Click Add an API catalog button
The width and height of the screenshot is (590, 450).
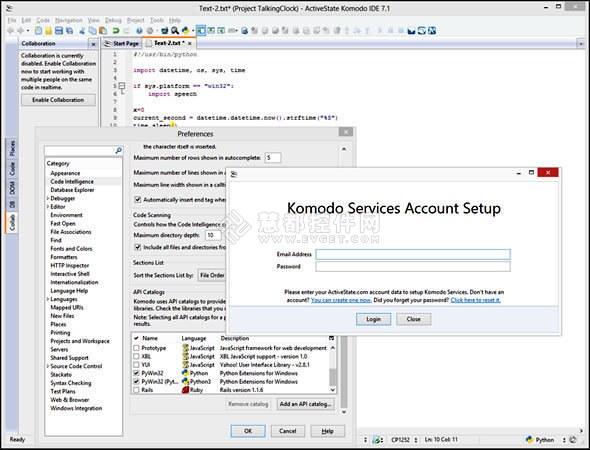(x=305, y=404)
